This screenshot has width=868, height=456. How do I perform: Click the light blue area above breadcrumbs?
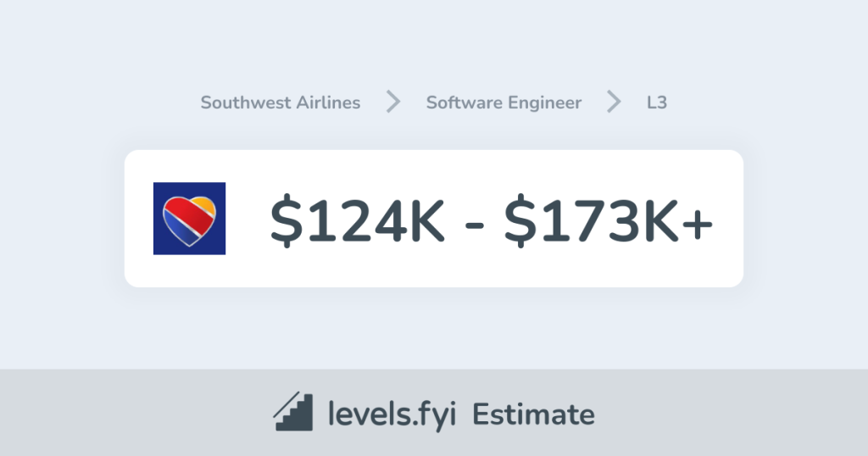click(x=434, y=42)
